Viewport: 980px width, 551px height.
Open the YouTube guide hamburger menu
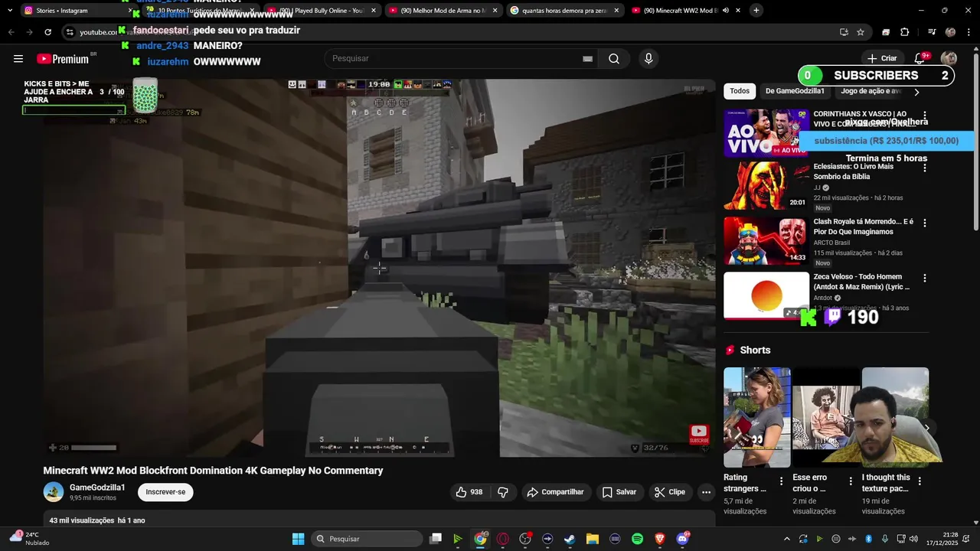pyautogui.click(x=18, y=59)
